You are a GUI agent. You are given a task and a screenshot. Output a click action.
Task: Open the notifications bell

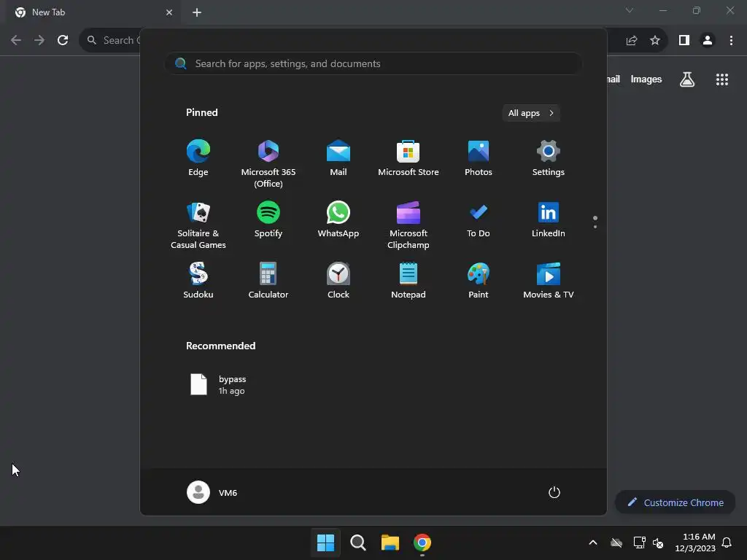pyautogui.click(x=727, y=542)
